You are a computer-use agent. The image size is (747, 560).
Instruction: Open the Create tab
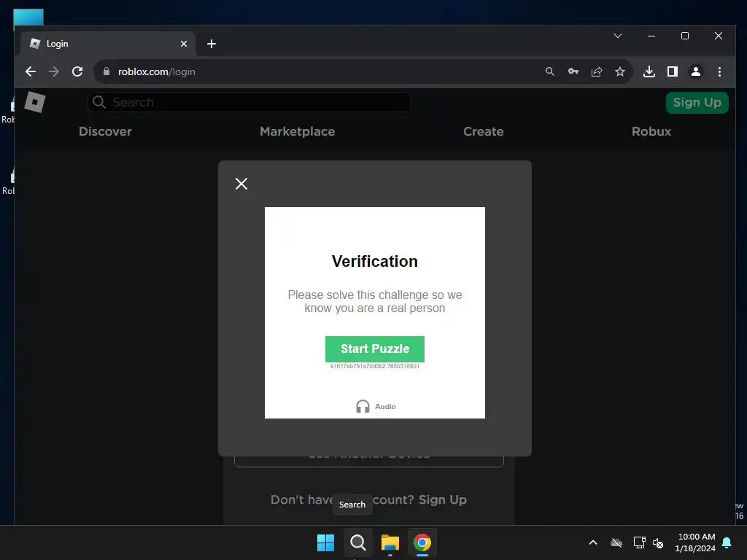[x=483, y=131]
